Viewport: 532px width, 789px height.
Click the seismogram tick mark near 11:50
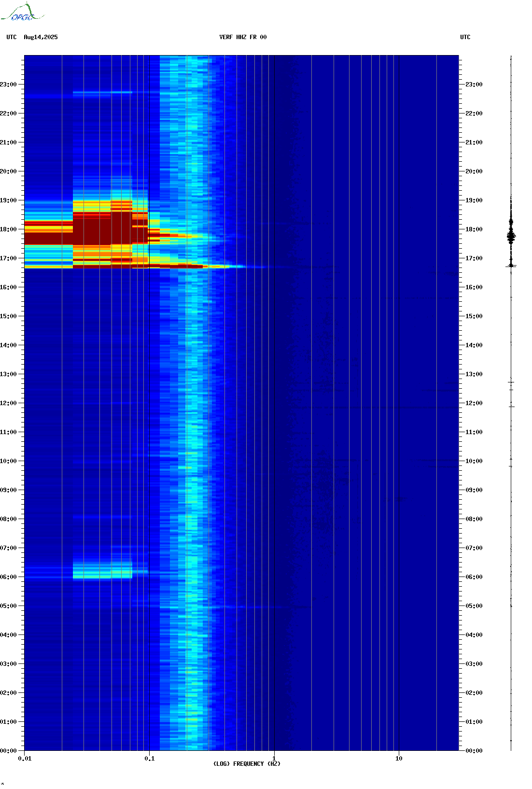[511, 407]
